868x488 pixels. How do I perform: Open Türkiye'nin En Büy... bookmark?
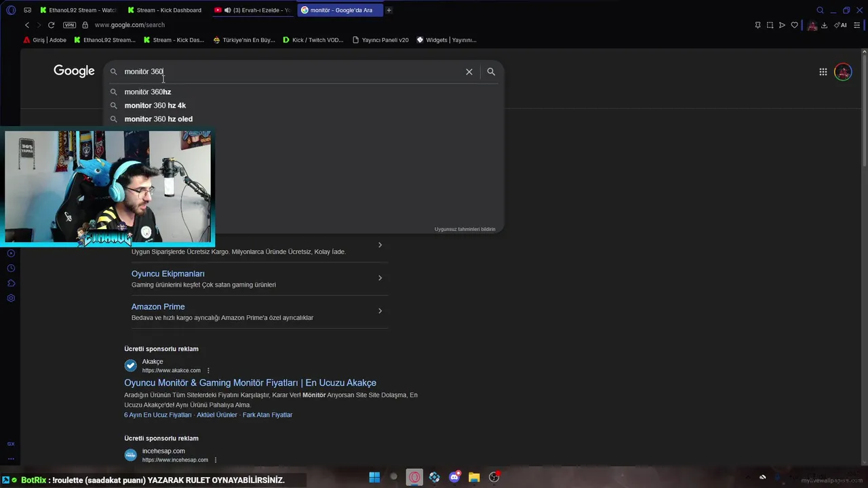point(244,40)
